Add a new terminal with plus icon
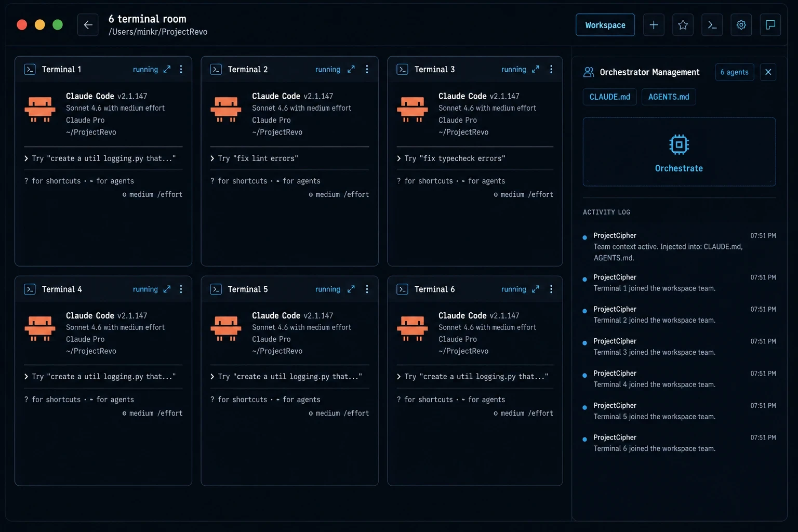Image resolution: width=798 pixels, height=532 pixels. 654,25
